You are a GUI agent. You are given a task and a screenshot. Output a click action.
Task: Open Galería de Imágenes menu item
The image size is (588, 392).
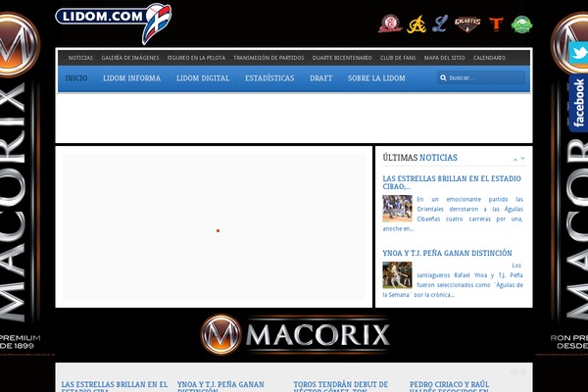point(130,58)
